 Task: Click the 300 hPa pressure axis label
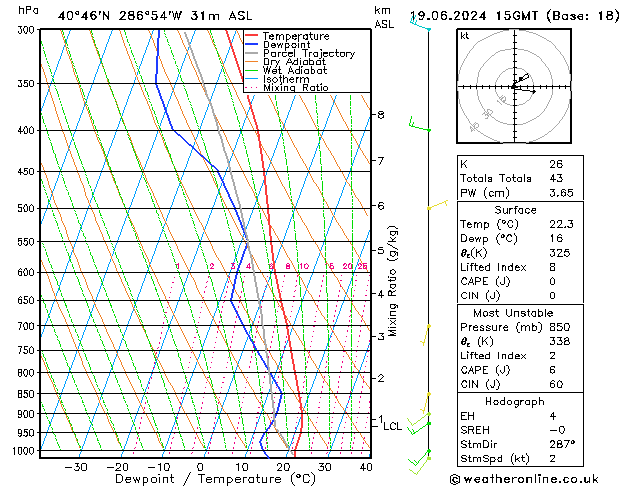click(x=28, y=30)
